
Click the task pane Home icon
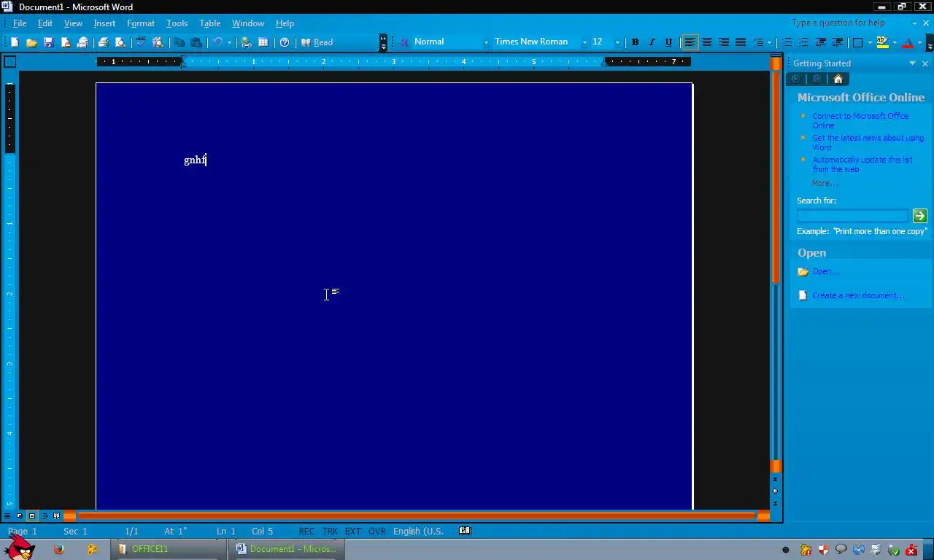pos(838,79)
